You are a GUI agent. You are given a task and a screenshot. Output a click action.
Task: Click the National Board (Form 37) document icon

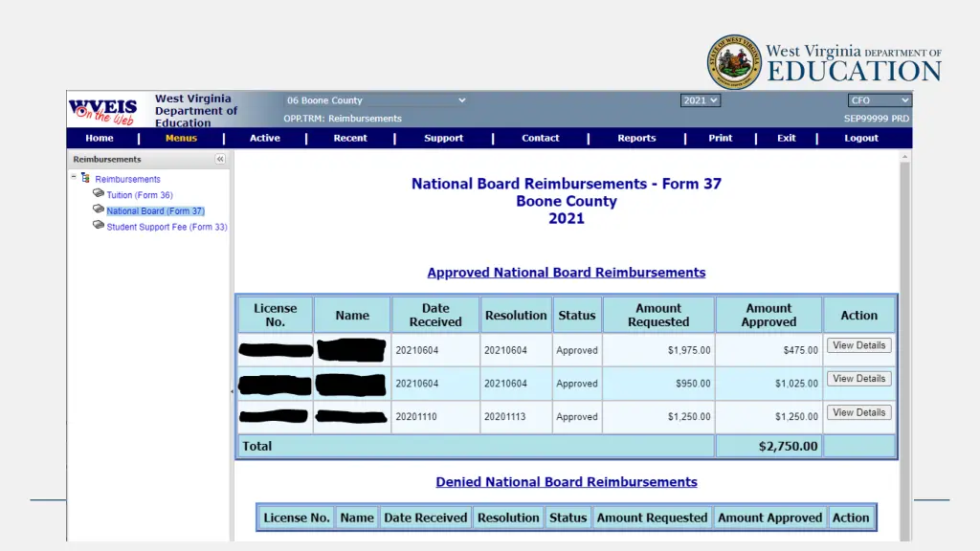[x=99, y=209]
